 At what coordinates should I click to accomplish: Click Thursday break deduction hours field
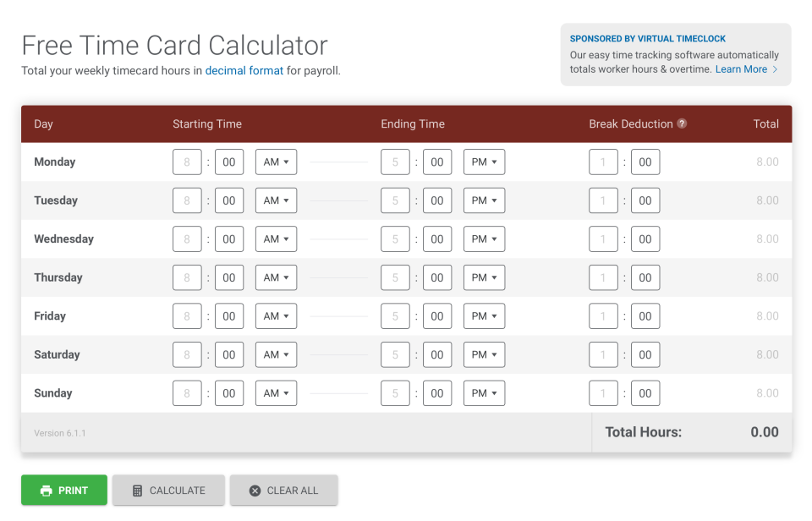click(603, 278)
